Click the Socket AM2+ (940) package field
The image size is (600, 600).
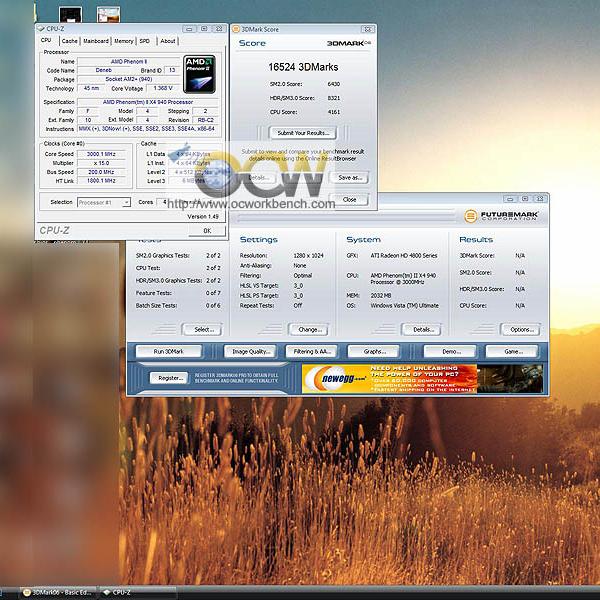click(129, 79)
